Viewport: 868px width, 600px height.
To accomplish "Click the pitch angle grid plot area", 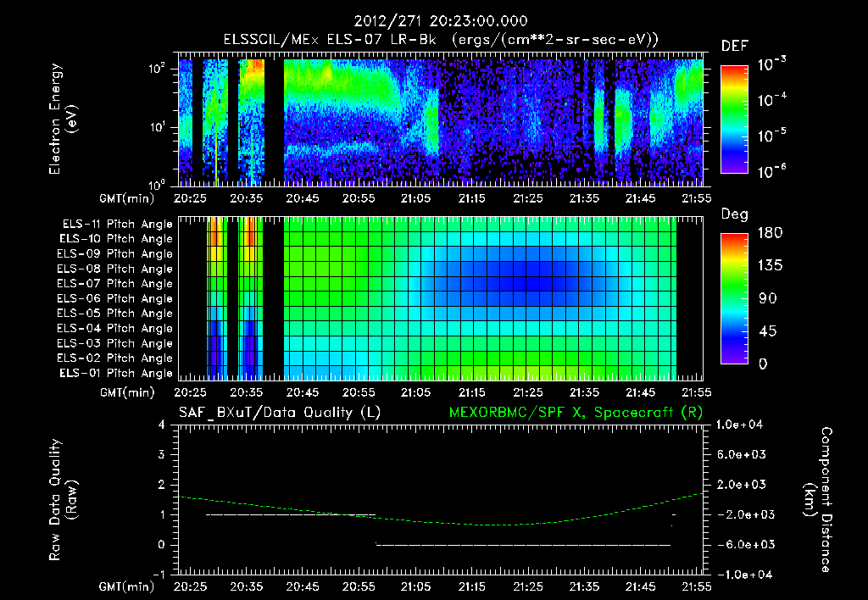I will coord(441,298).
